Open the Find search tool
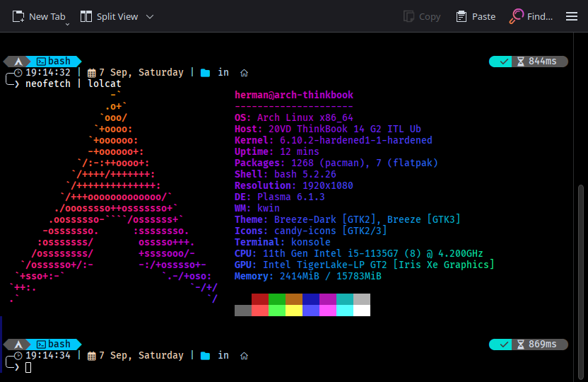Viewport: 588px width, 382px height. [531, 16]
